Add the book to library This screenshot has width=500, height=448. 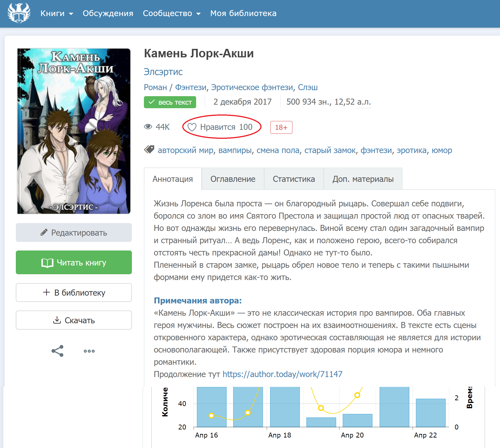point(74,292)
